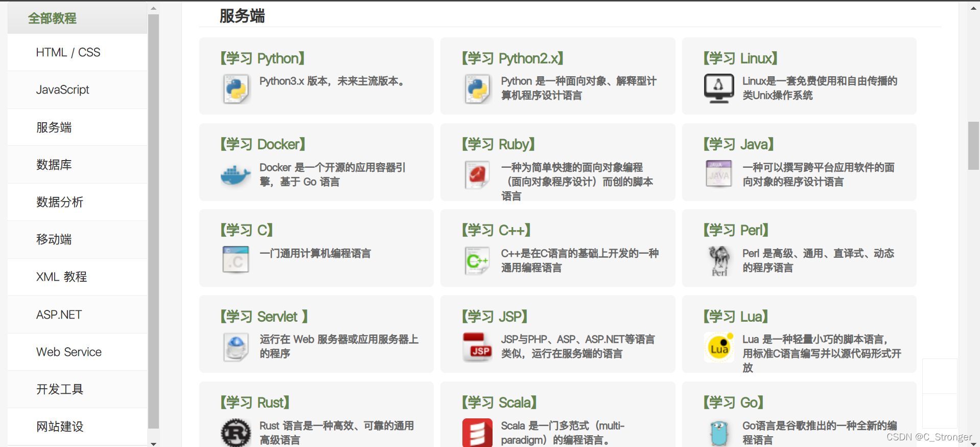980x447 pixels.
Task: Open the 【学习 Scala】 tutorial link
Action: [x=499, y=403]
